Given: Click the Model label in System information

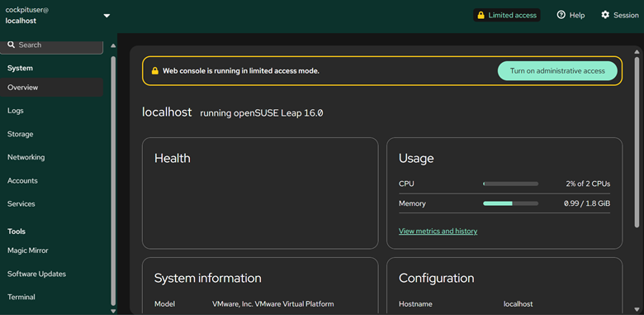Looking at the screenshot, I should pos(164,304).
